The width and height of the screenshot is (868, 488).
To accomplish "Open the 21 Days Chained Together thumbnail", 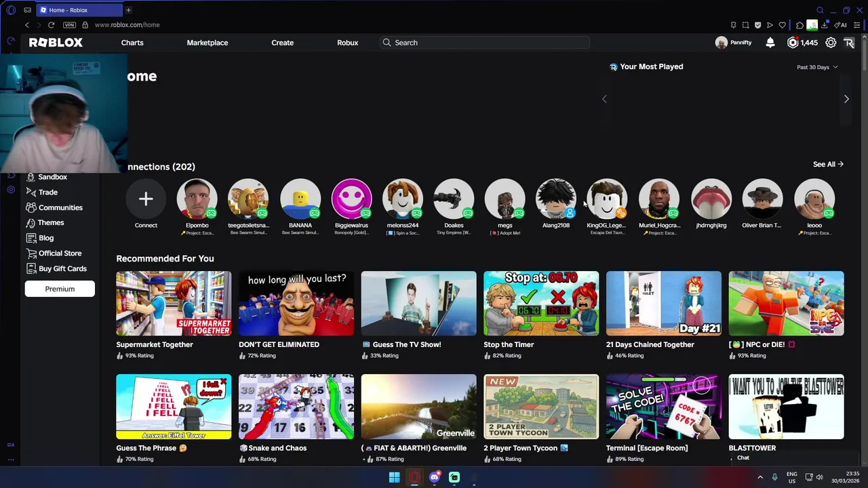I will (664, 304).
